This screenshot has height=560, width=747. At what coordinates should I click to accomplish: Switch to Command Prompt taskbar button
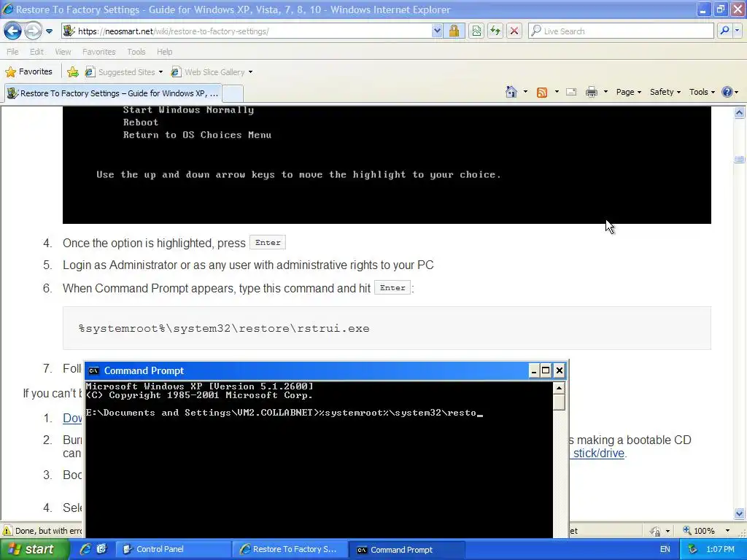point(406,549)
